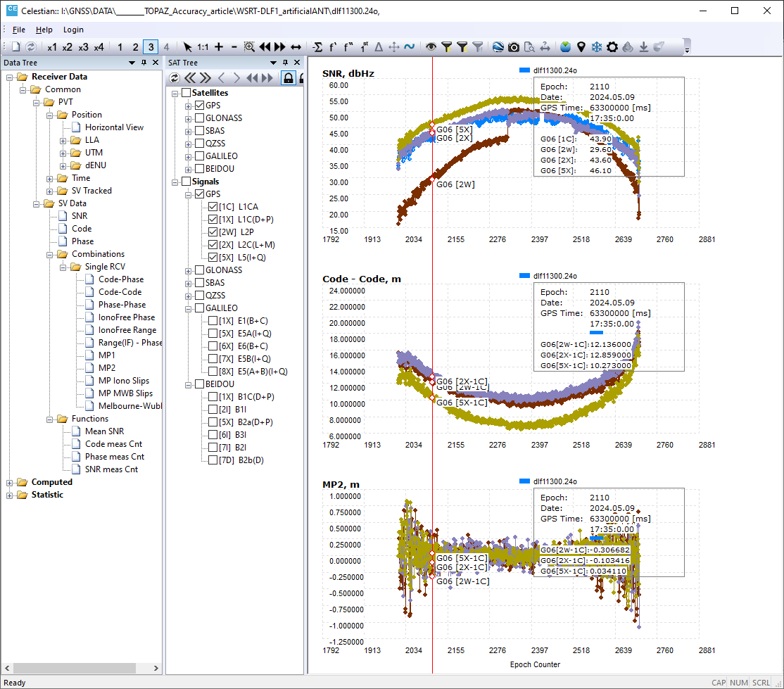Image resolution: width=784 pixels, height=689 pixels.
Task: Select the x2 scale button
Action: [x=68, y=47]
